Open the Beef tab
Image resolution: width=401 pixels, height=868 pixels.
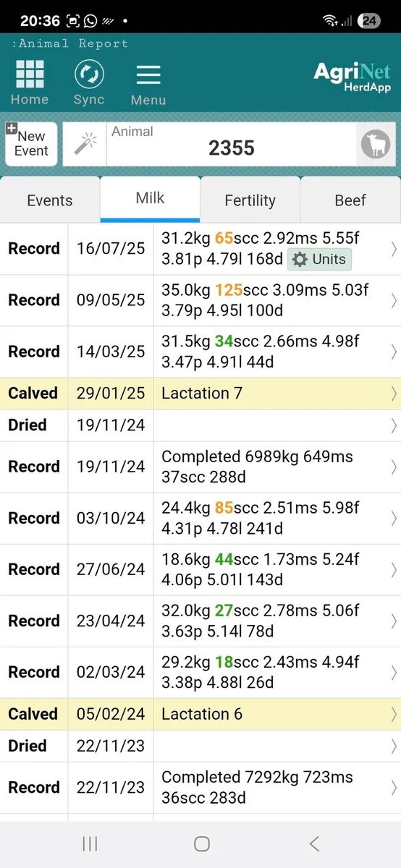(x=350, y=200)
